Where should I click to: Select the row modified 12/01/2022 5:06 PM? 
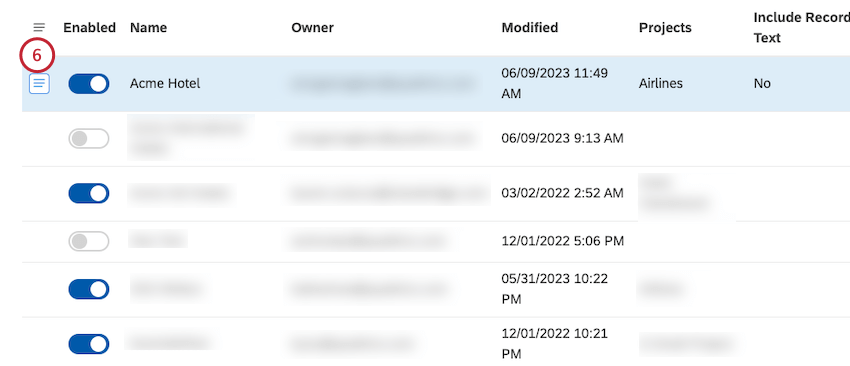coord(436,241)
